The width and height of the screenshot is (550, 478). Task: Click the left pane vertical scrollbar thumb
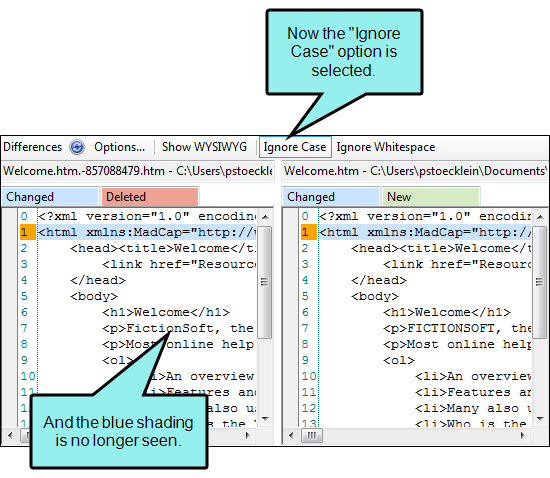(x=266, y=282)
